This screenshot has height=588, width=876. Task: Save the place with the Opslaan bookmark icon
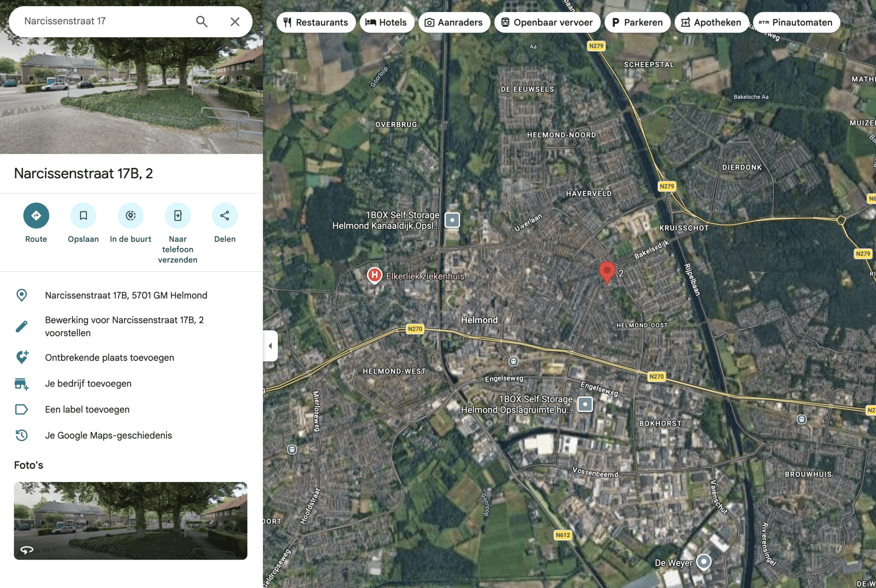tap(83, 215)
